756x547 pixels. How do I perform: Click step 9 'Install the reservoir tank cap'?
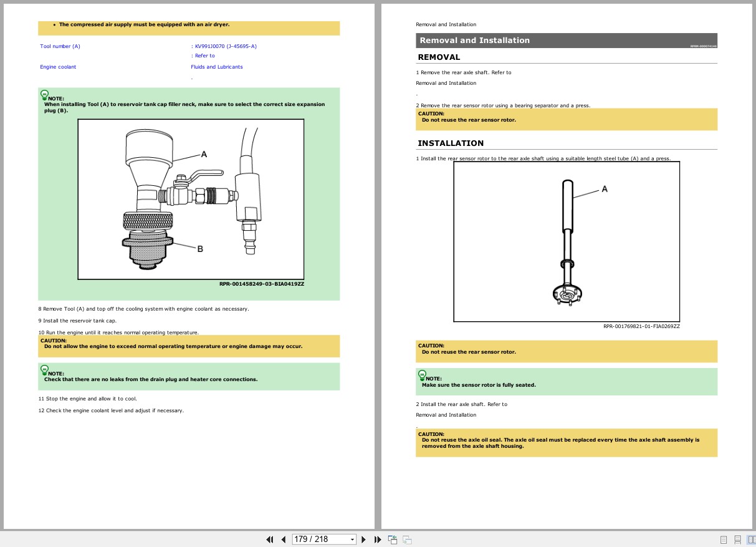pyautogui.click(x=77, y=321)
